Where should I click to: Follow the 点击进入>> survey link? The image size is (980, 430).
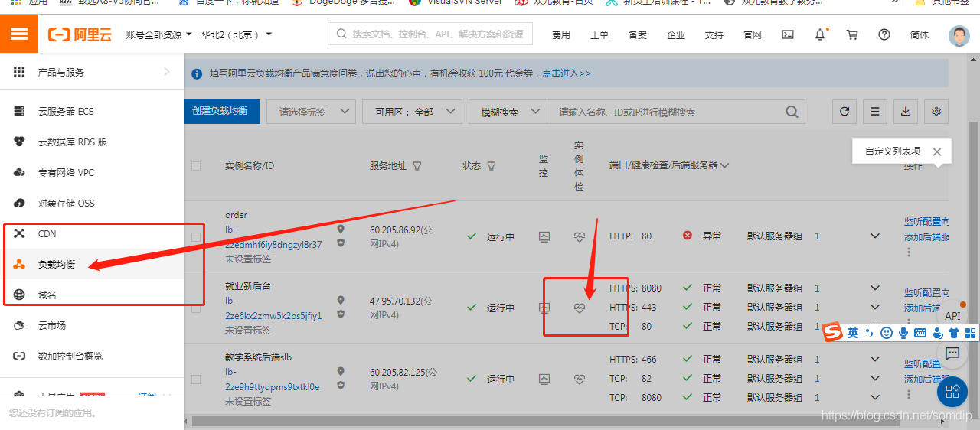(x=567, y=73)
